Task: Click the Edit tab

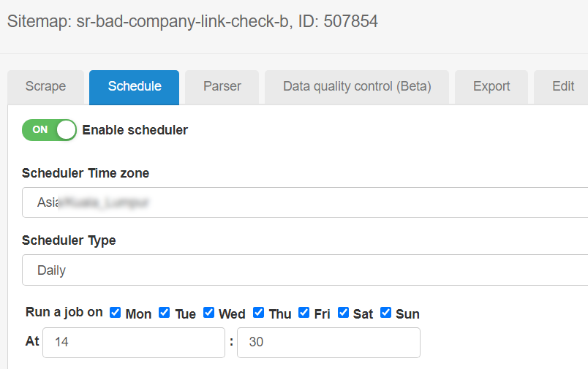Action: [x=562, y=86]
